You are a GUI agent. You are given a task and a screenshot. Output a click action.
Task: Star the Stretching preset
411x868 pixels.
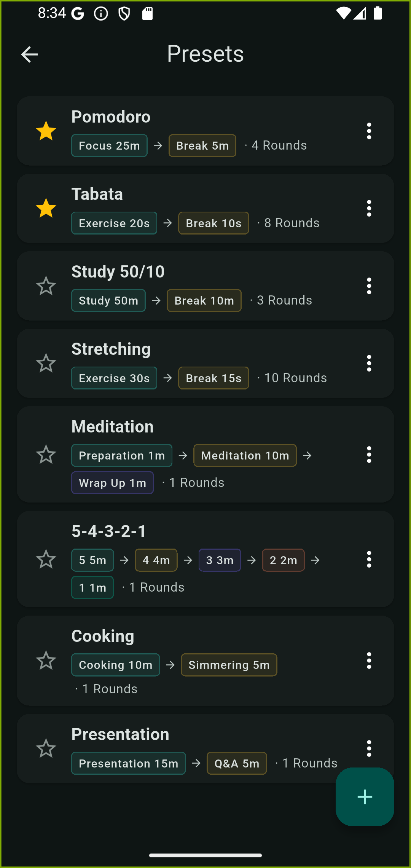pyautogui.click(x=46, y=363)
